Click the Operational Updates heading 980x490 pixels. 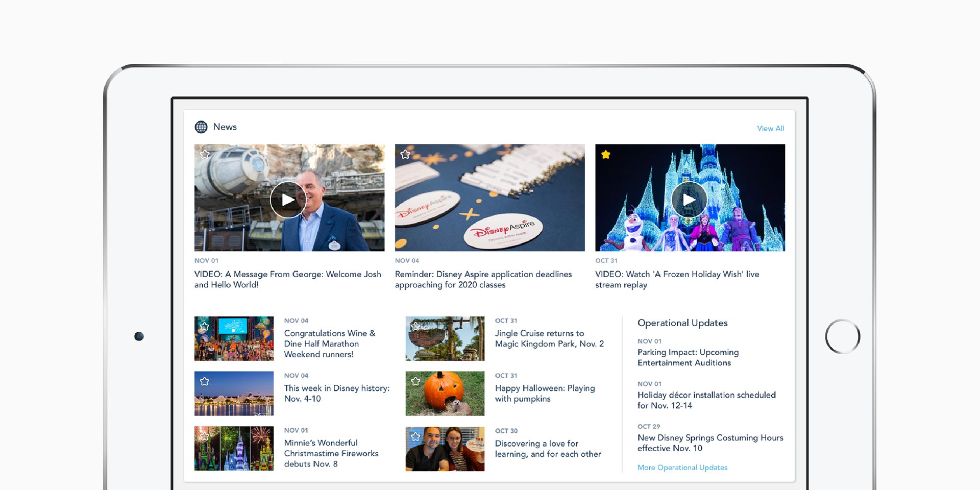coord(682,323)
